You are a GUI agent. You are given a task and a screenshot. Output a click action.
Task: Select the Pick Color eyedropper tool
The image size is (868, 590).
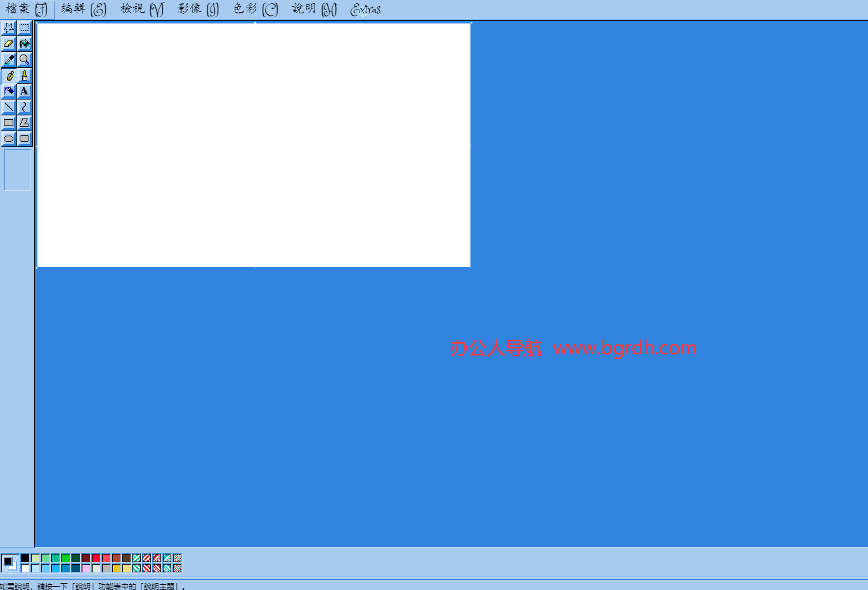click(x=9, y=60)
